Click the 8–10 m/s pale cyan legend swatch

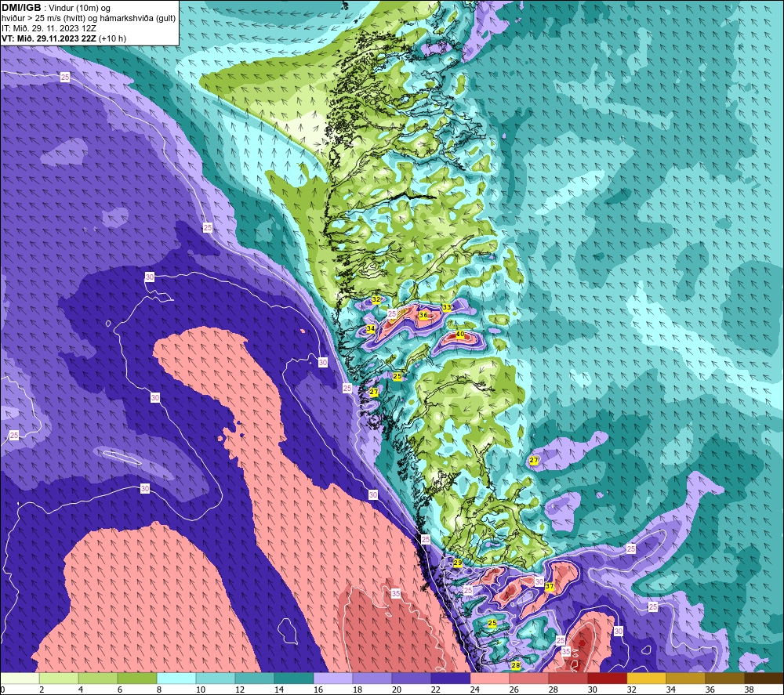(176, 679)
